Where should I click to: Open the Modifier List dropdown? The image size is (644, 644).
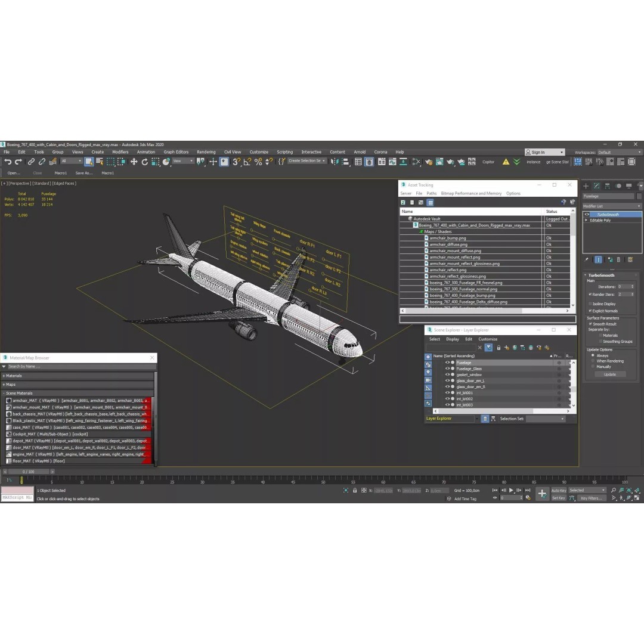coord(612,206)
